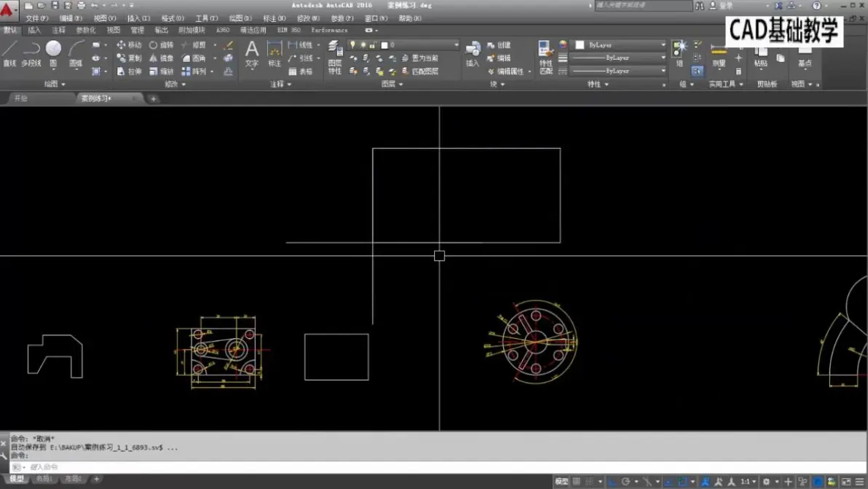The height and width of the screenshot is (489, 868).
Task: Click the keyword search box in title bar
Action: pyautogui.click(x=643, y=6)
